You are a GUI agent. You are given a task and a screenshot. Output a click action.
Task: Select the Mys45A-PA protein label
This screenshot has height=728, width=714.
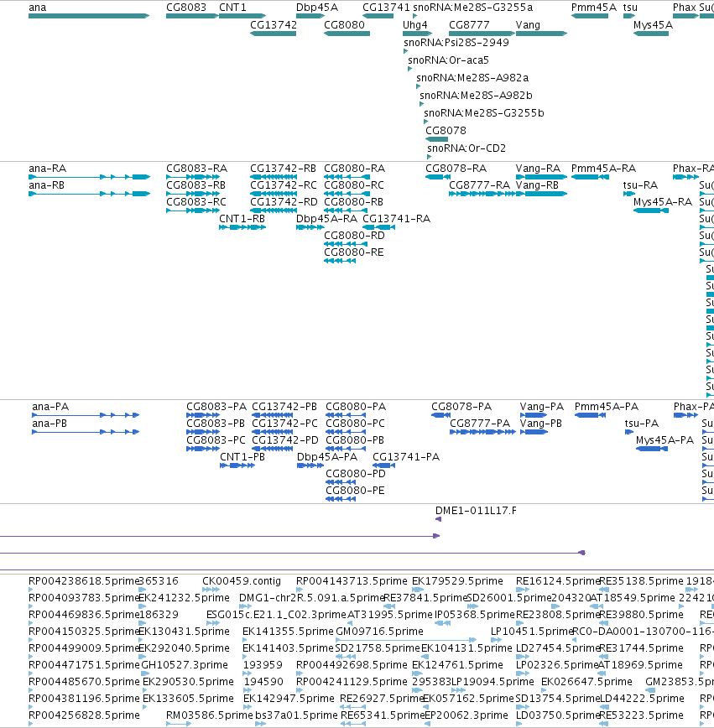[x=664, y=440]
